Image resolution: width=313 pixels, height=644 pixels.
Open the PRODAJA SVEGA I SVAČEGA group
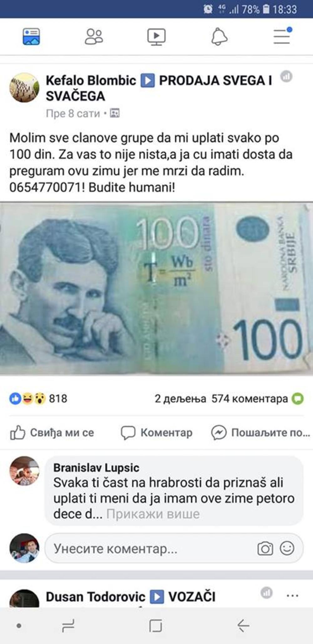pyautogui.click(x=159, y=88)
